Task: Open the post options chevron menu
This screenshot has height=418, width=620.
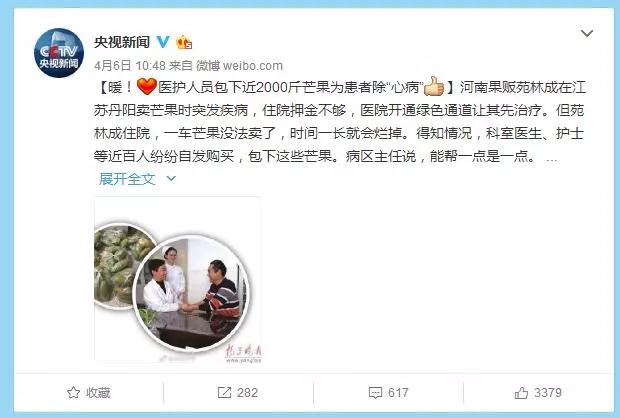Action: click(x=587, y=33)
